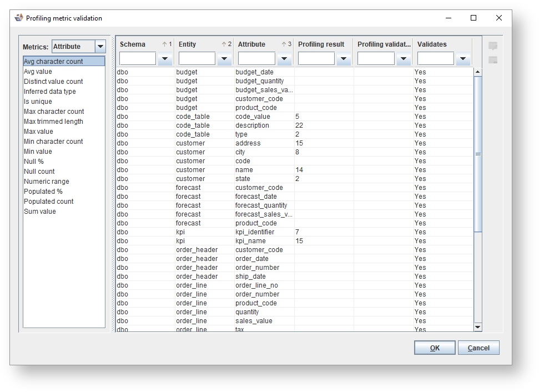Click the Profiling result filter field
The height and width of the screenshot is (392, 539).
(316, 58)
